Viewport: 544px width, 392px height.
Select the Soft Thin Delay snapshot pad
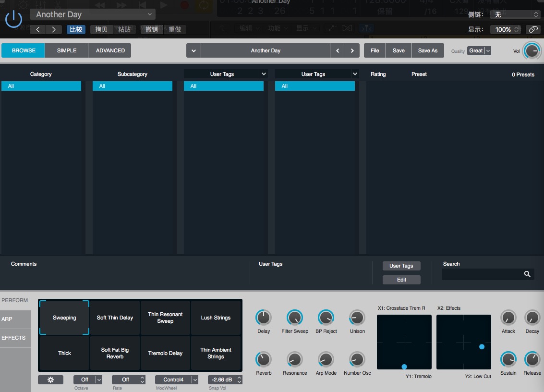point(115,318)
